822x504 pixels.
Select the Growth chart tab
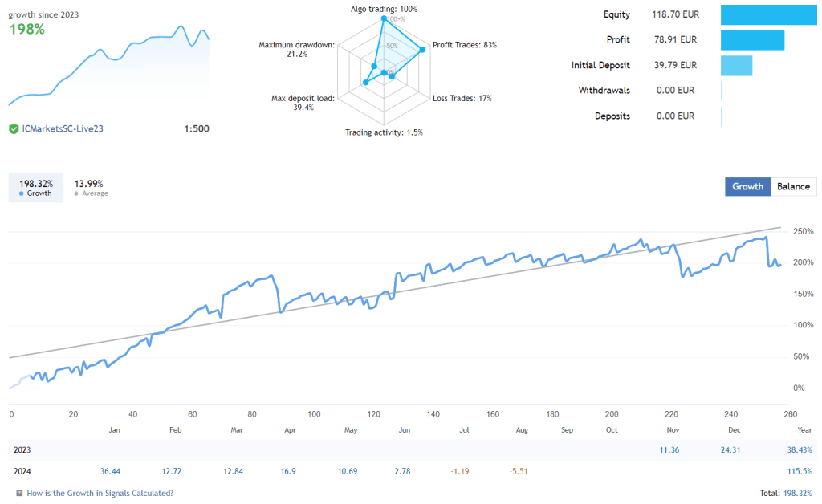[747, 186]
